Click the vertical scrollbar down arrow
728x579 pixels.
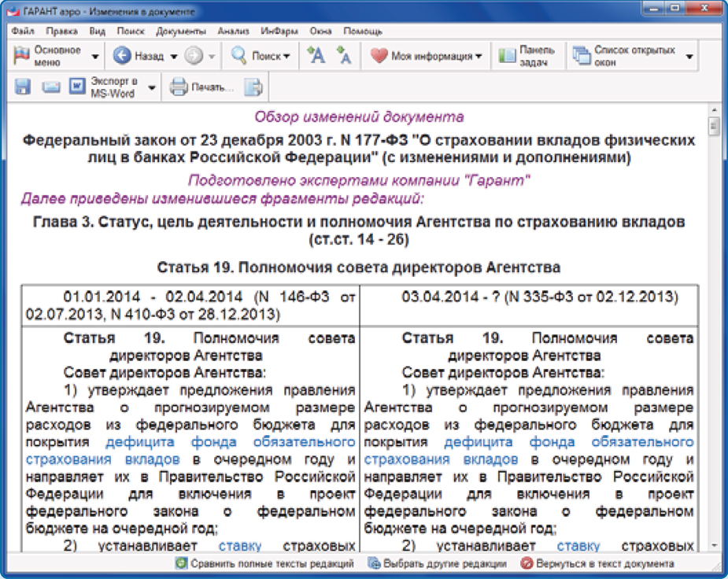pyautogui.click(x=714, y=545)
